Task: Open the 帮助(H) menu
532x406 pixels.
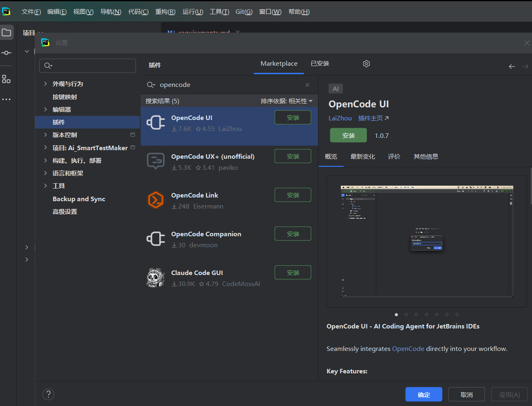Action: tap(299, 12)
